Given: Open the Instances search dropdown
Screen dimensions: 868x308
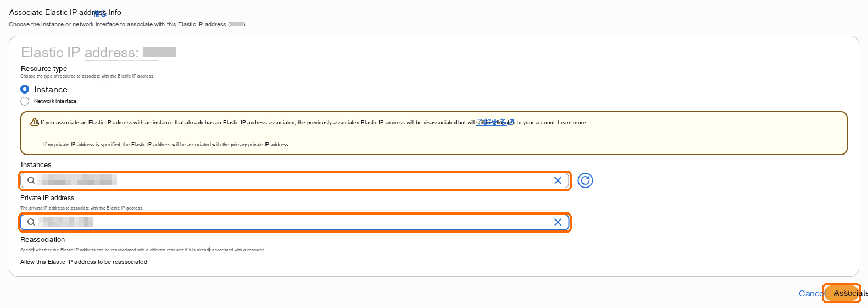Looking at the screenshot, I should pos(295,180).
